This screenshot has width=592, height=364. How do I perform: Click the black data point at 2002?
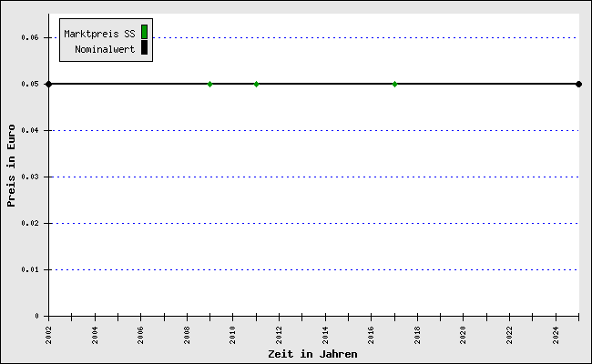click(48, 84)
